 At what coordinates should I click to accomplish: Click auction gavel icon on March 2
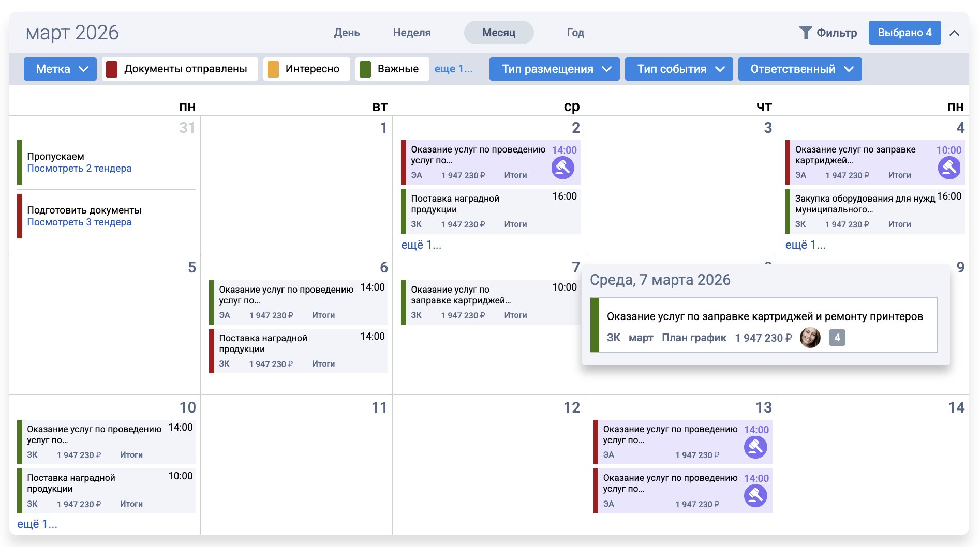(562, 168)
